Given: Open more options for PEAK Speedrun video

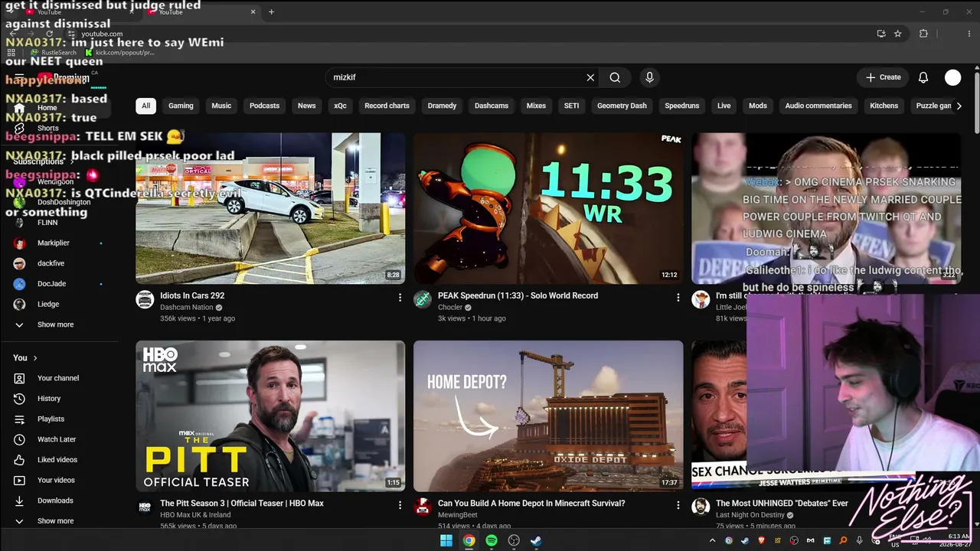Looking at the screenshot, I should 678,297.
